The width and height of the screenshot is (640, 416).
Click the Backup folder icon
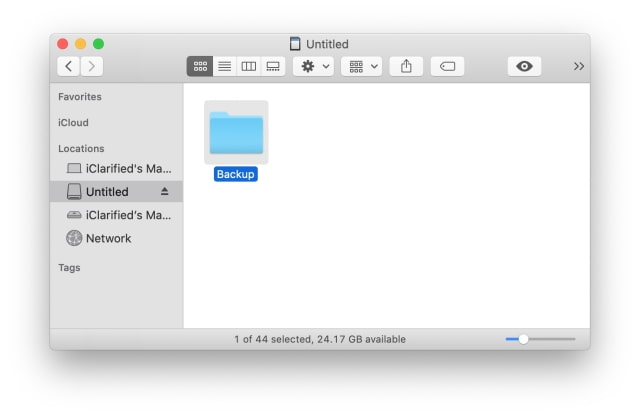click(x=236, y=133)
